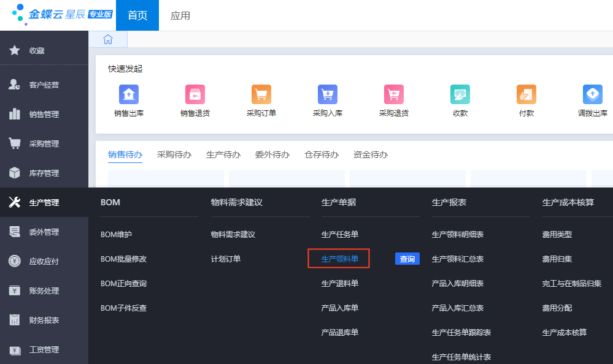Click the 采购管理 shopping cart icon
This screenshot has height=364, width=613.
[x=15, y=143]
